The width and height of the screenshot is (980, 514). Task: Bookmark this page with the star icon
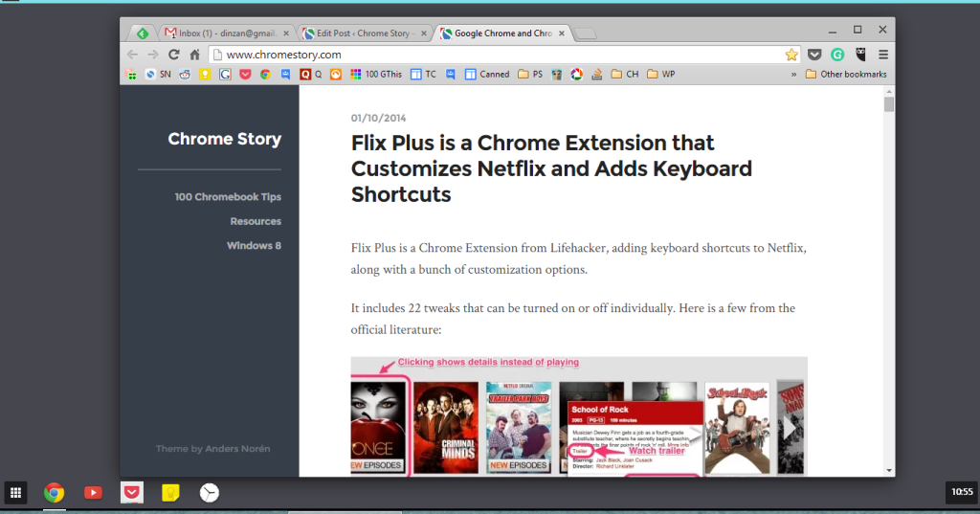click(791, 55)
